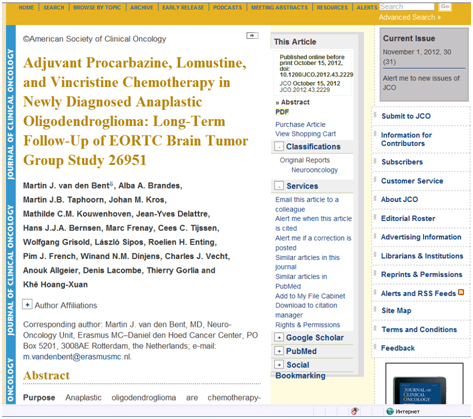Open the Podcasts navigation item

tap(227, 7)
